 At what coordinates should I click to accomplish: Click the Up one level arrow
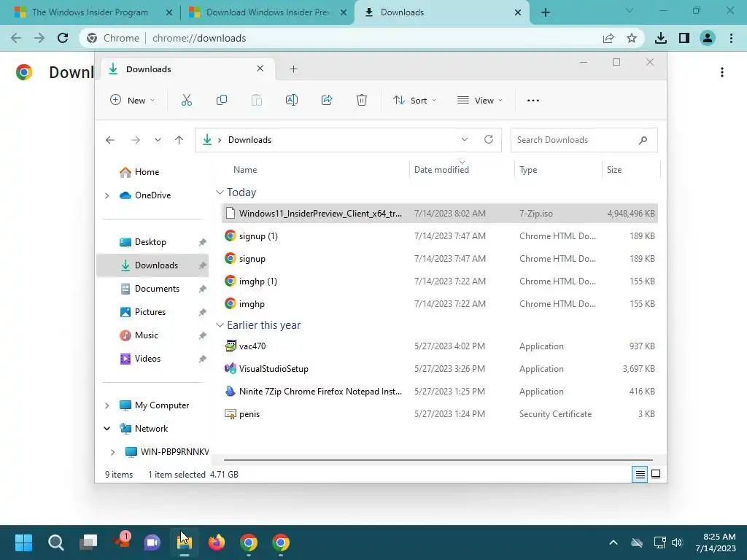[179, 140]
